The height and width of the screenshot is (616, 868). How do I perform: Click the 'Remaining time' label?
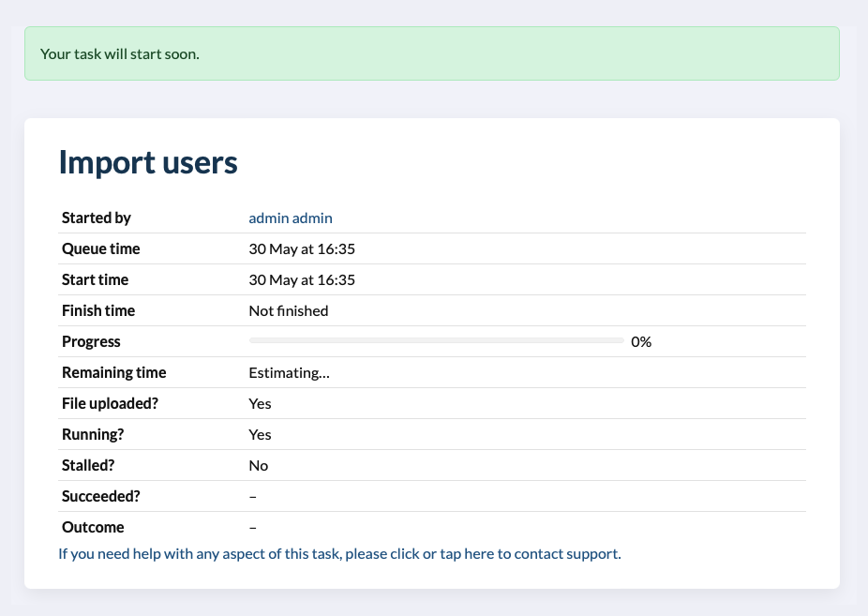point(114,373)
